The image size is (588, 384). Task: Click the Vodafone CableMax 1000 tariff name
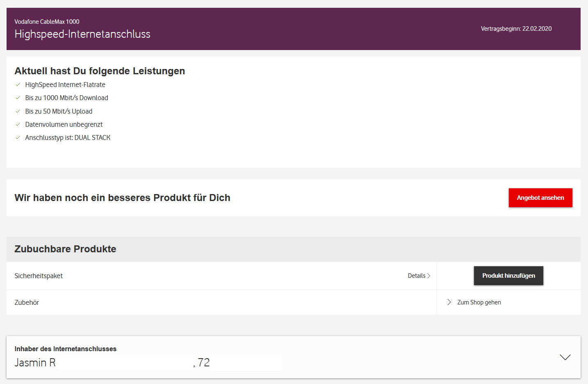click(x=47, y=22)
